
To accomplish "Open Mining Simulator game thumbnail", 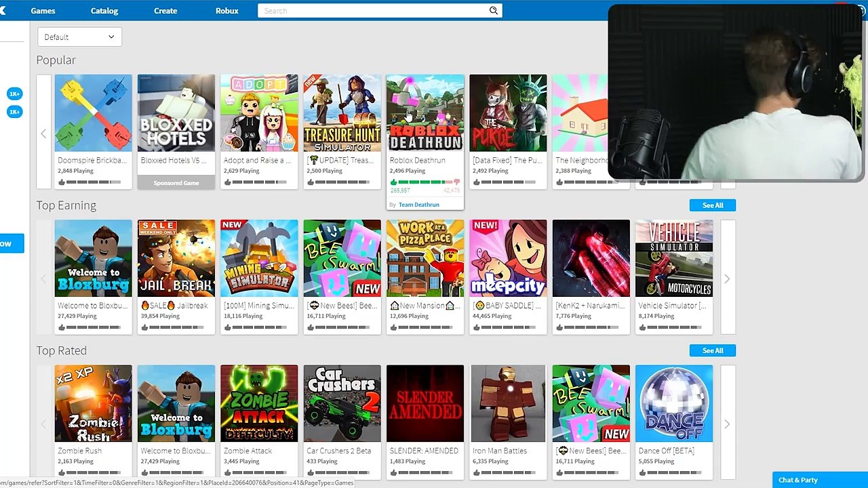I will pyautogui.click(x=259, y=258).
